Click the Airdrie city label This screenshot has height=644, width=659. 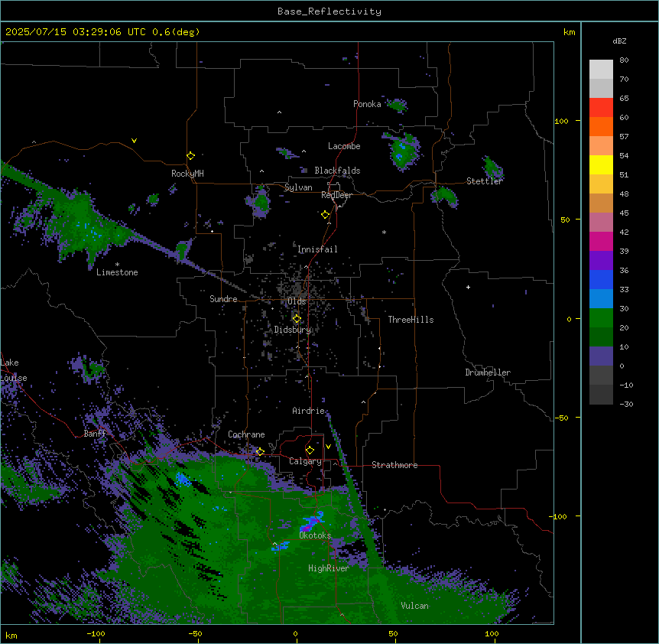tap(309, 411)
